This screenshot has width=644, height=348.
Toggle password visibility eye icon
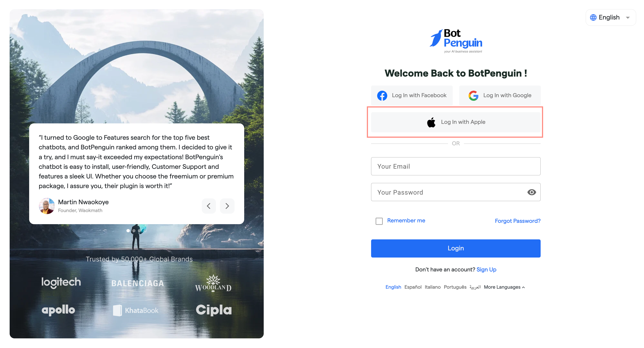tap(531, 192)
